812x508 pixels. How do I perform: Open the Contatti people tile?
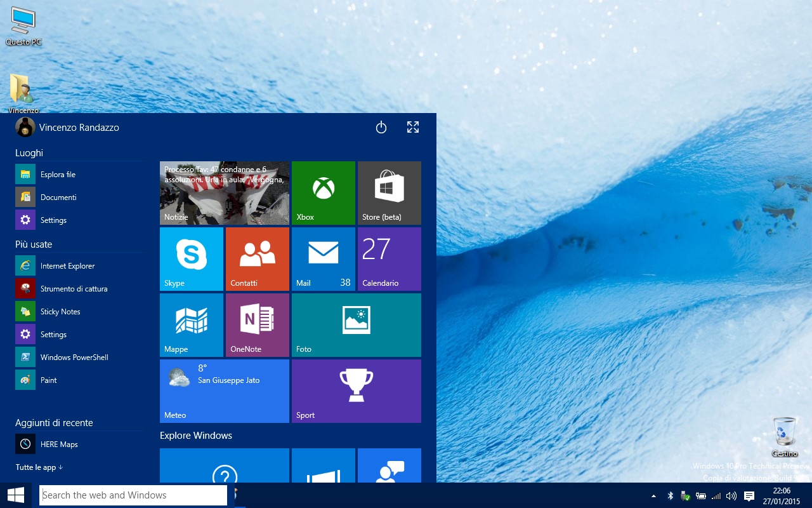(x=258, y=259)
